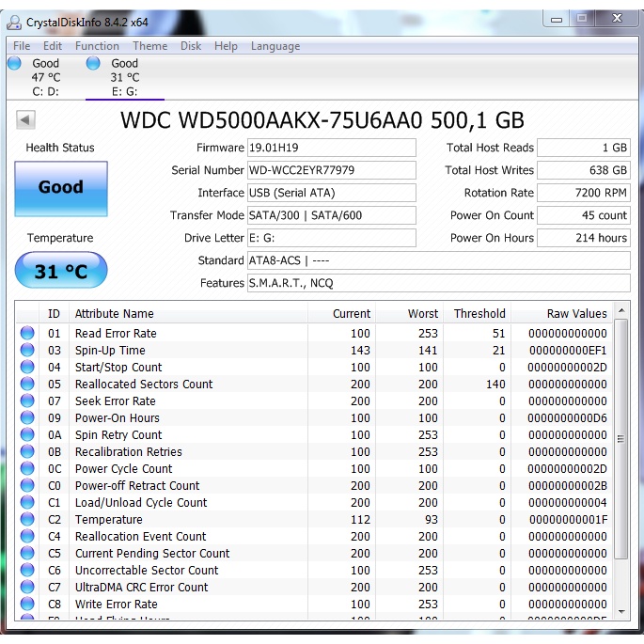Select raw value 0000000000D6 of Power-On Hours
Screen dimensions: 644x644
point(567,418)
